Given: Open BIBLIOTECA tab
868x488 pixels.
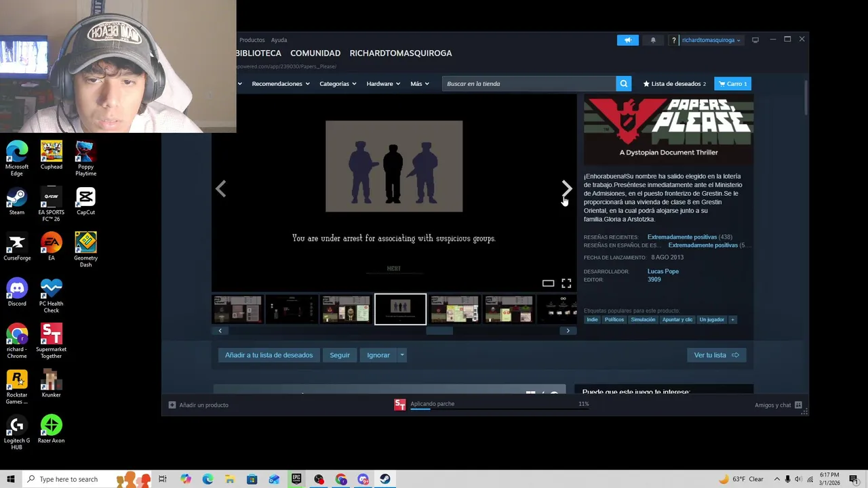Looking at the screenshot, I should point(258,53).
